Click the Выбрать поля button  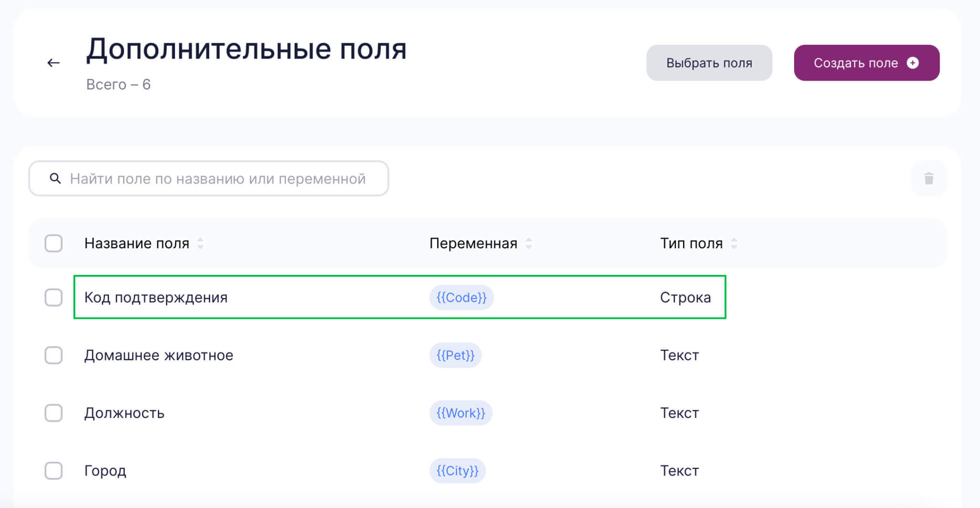click(709, 63)
